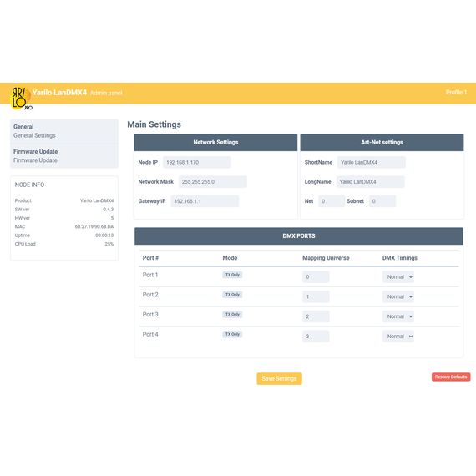This screenshot has height=476, width=476.
Task: Click the Port 4 row label
Action: tap(150, 334)
